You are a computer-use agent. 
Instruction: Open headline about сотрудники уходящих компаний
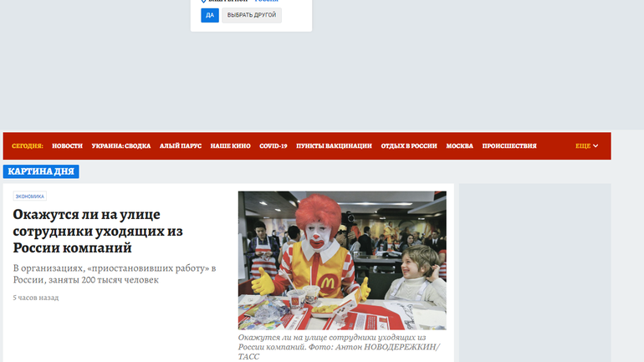click(x=98, y=231)
